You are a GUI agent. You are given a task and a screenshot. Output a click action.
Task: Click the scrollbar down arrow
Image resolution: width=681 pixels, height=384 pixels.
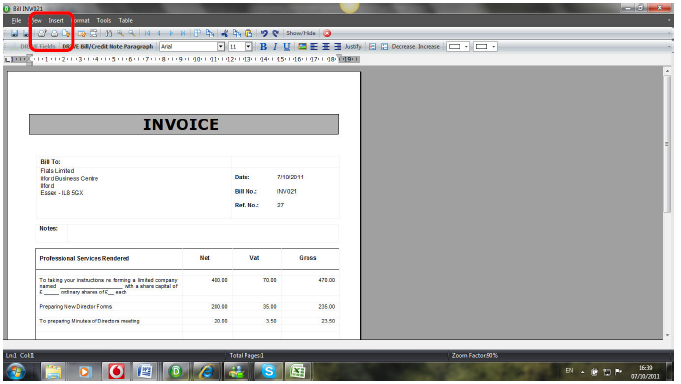pos(667,335)
